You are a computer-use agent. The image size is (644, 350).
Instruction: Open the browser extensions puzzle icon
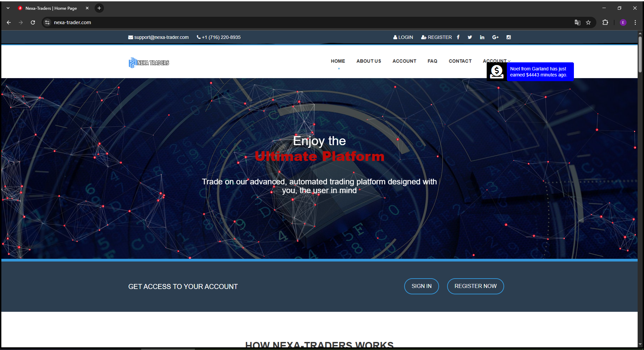click(605, 22)
